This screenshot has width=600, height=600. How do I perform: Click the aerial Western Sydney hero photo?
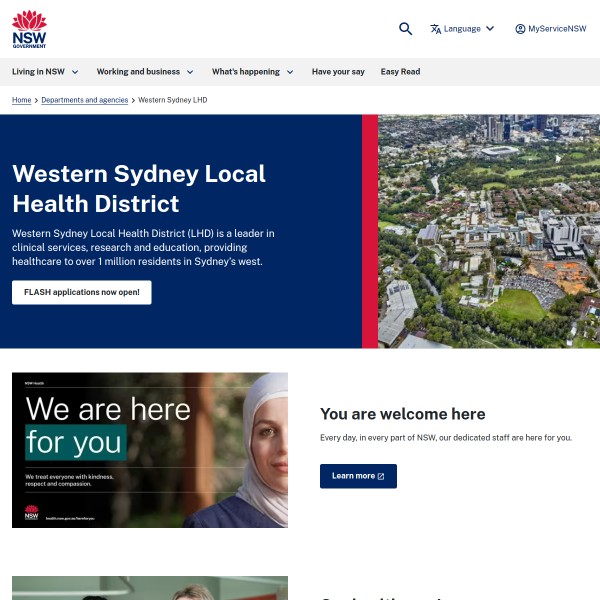(489, 231)
